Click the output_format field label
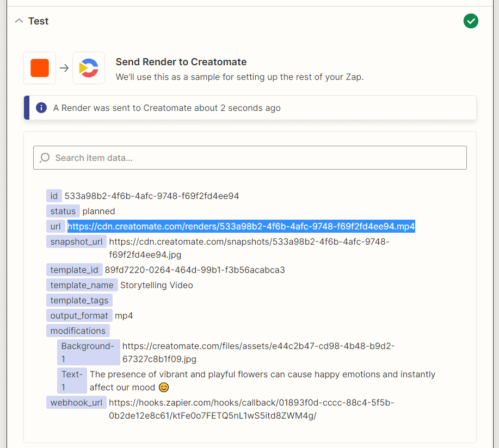Image resolution: width=499 pixels, height=448 pixels. tap(79, 315)
